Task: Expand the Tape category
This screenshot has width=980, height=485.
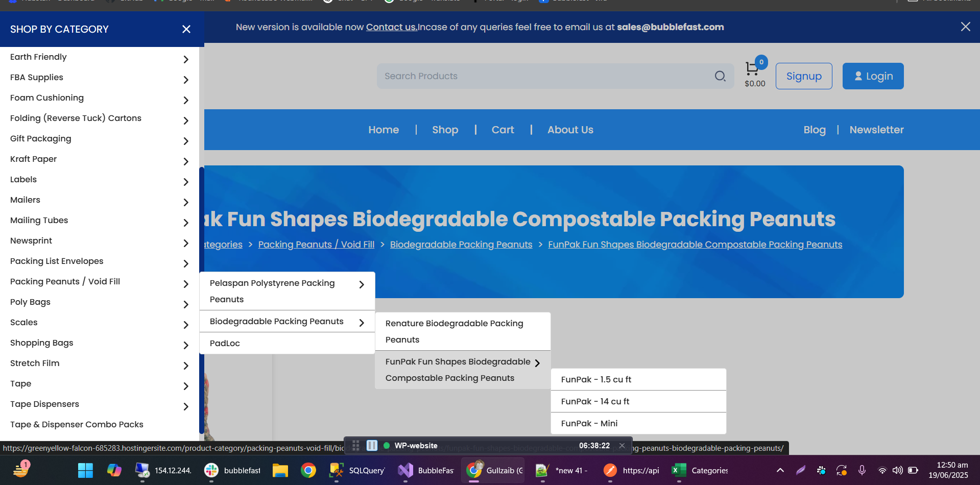Action: [x=186, y=386]
